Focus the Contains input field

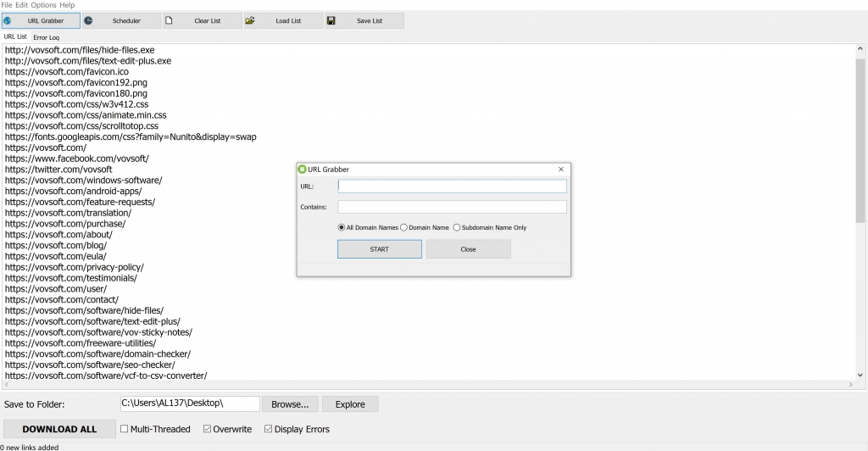click(453, 207)
